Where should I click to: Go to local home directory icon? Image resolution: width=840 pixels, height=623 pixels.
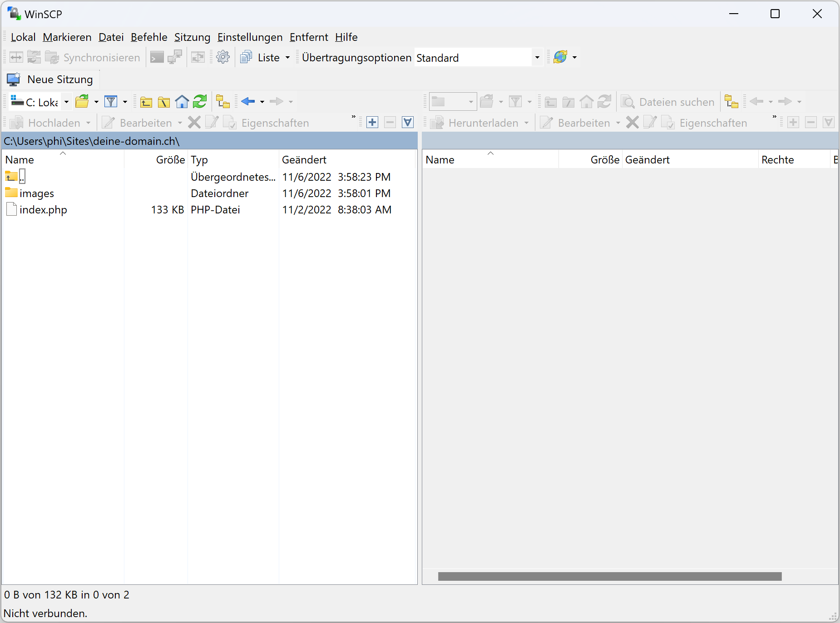click(x=182, y=102)
